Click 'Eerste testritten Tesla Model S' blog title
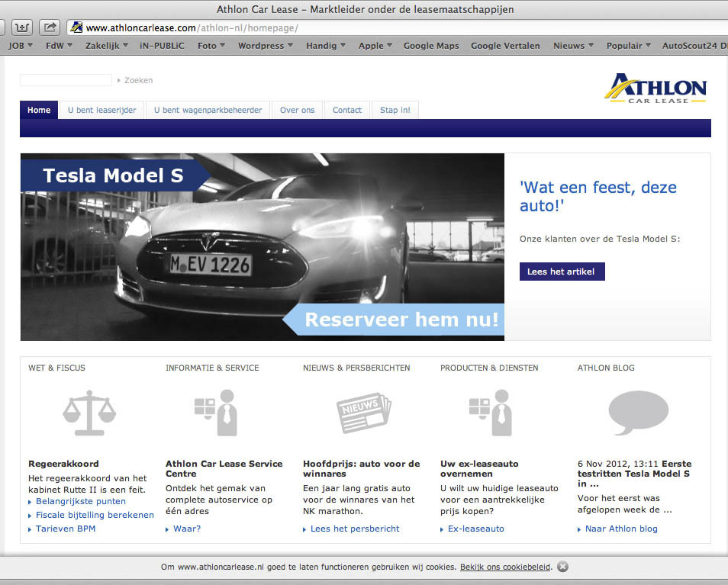The image size is (728, 585). click(633, 473)
